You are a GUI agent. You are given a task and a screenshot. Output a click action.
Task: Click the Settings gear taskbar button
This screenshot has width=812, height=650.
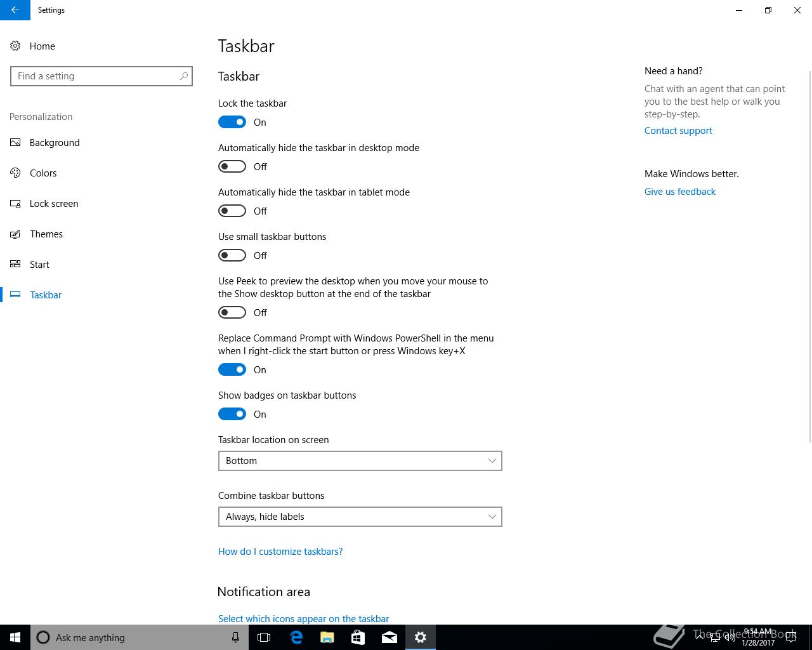pyautogui.click(x=420, y=637)
